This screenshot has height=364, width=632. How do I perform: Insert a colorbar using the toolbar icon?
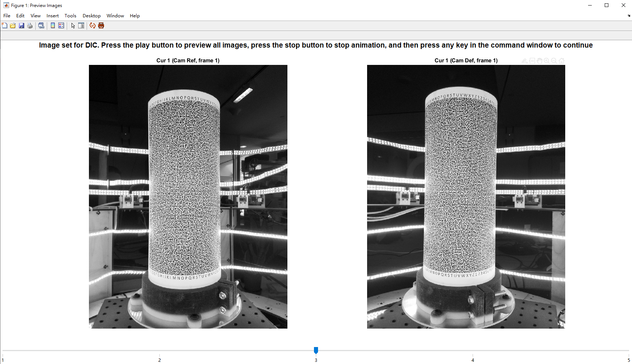point(53,25)
